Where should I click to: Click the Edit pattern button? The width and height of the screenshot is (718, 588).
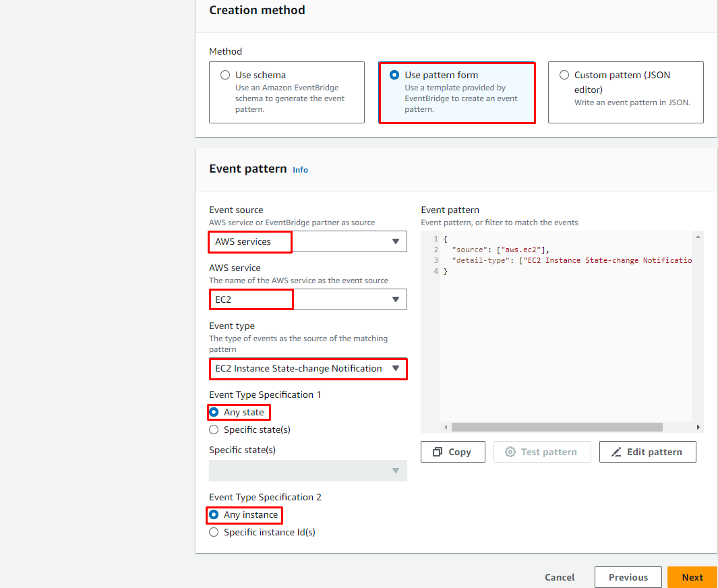pos(647,452)
